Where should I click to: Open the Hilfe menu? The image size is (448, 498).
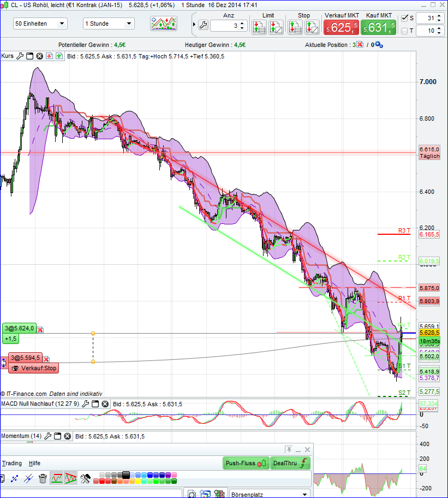[x=33, y=463]
